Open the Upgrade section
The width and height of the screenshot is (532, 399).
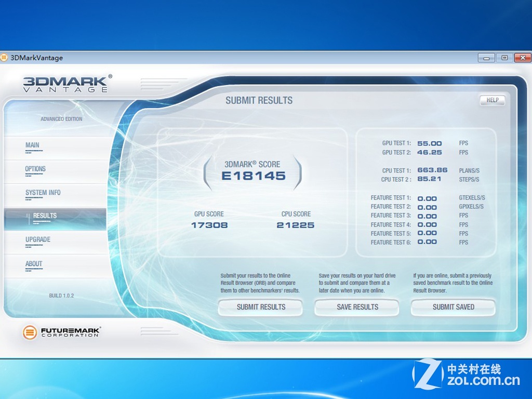click(x=38, y=240)
